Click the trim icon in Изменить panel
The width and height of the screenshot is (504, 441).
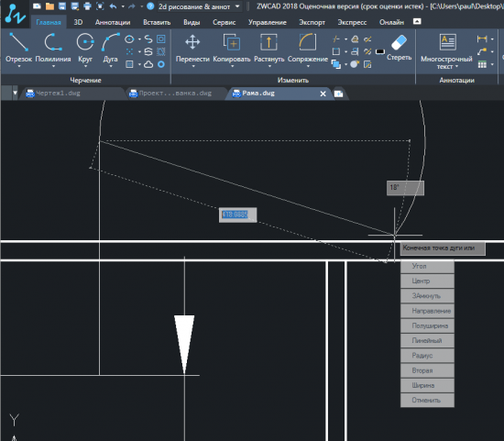click(336, 39)
